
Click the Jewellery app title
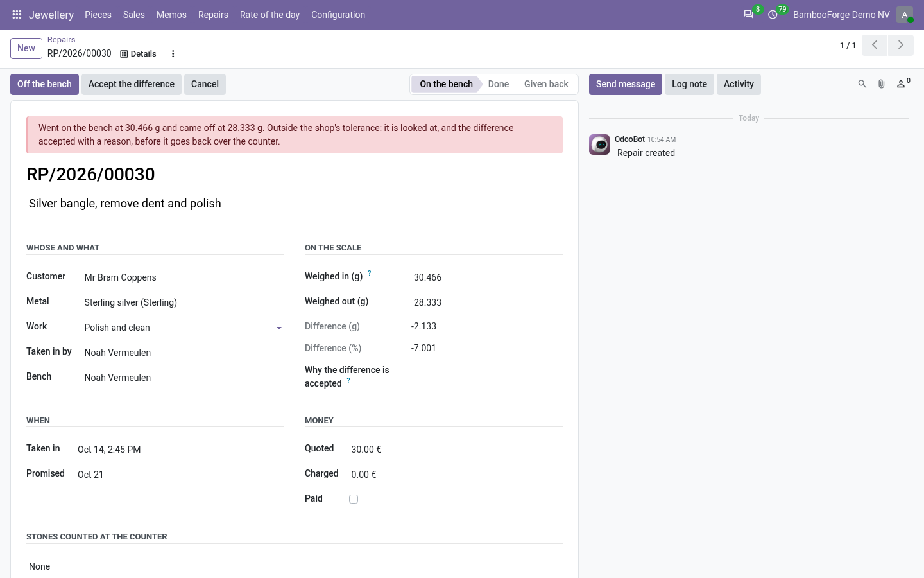51,15
